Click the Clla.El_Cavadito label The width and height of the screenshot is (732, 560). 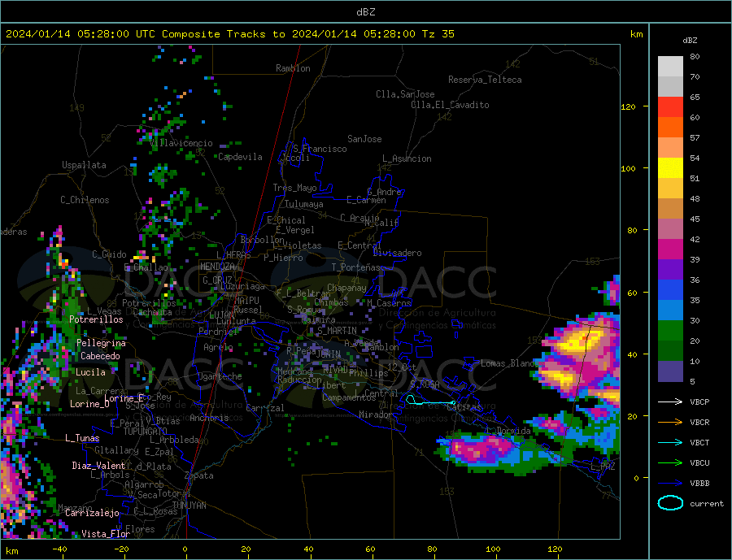tap(450, 105)
